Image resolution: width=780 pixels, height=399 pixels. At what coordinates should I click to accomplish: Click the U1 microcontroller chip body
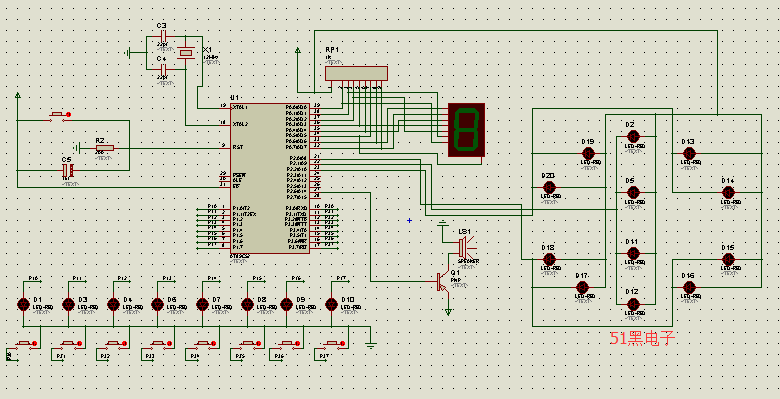click(270, 178)
